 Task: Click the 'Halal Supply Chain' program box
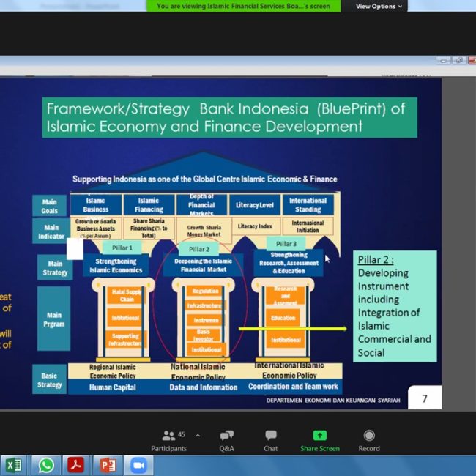pyautogui.click(x=126, y=295)
